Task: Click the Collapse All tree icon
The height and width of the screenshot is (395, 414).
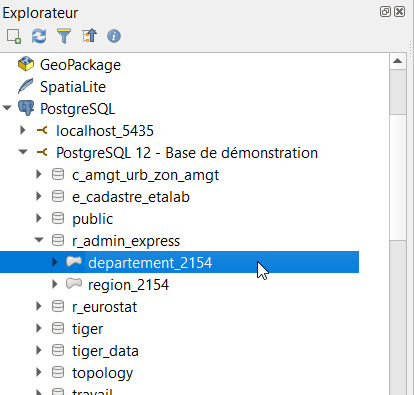Action: coord(89,36)
